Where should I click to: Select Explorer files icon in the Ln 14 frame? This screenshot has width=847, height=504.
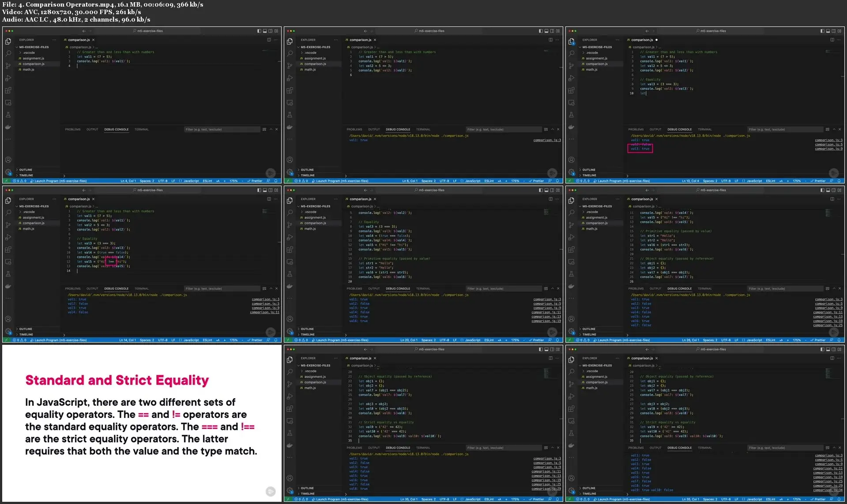[x=8, y=201]
